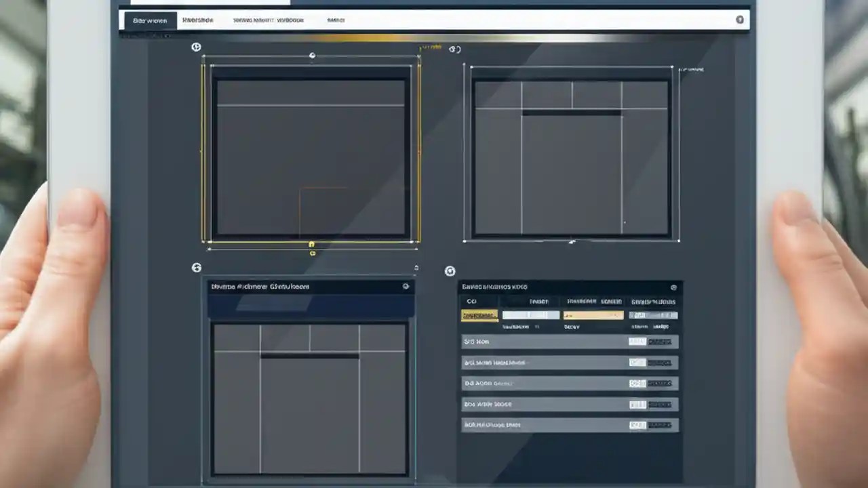Image resolution: width=868 pixels, height=488 pixels.
Task: Click the white input field in the table's first row
Action: click(531, 314)
